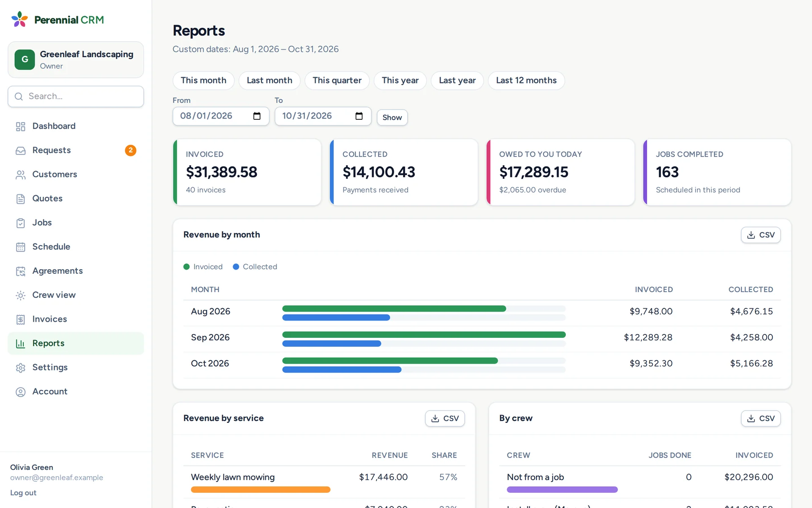Image resolution: width=812 pixels, height=508 pixels.
Task: Export By crew table as CSV
Action: (760, 418)
